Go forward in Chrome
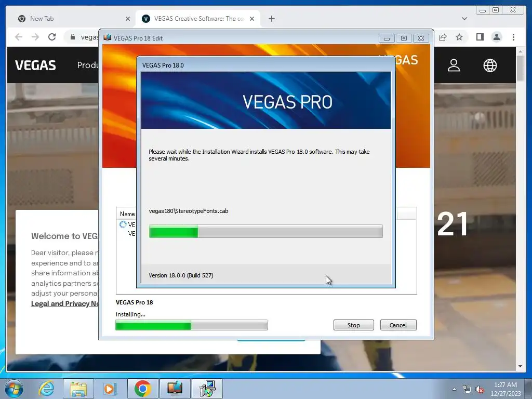This screenshot has height=399, width=532. (35, 37)
